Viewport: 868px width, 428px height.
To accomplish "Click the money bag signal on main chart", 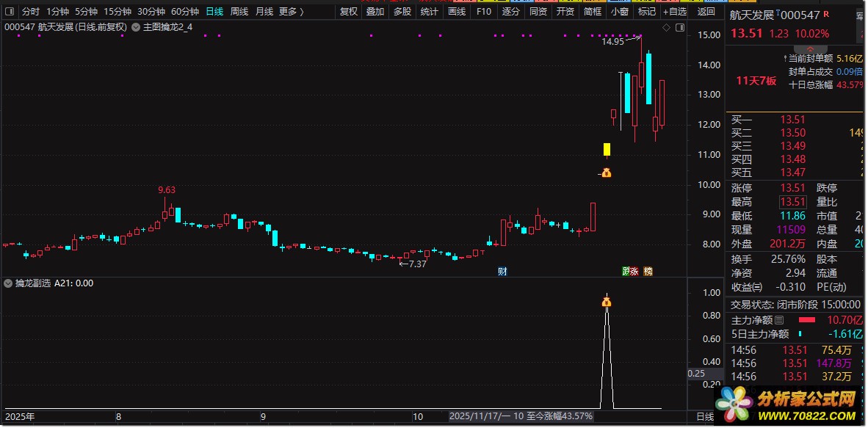I will point(606,173).
